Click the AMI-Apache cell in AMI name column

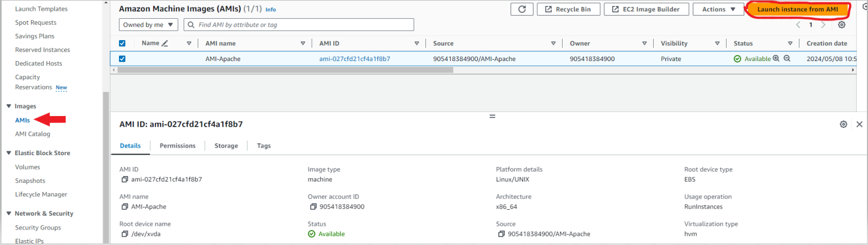click(223, 59)
